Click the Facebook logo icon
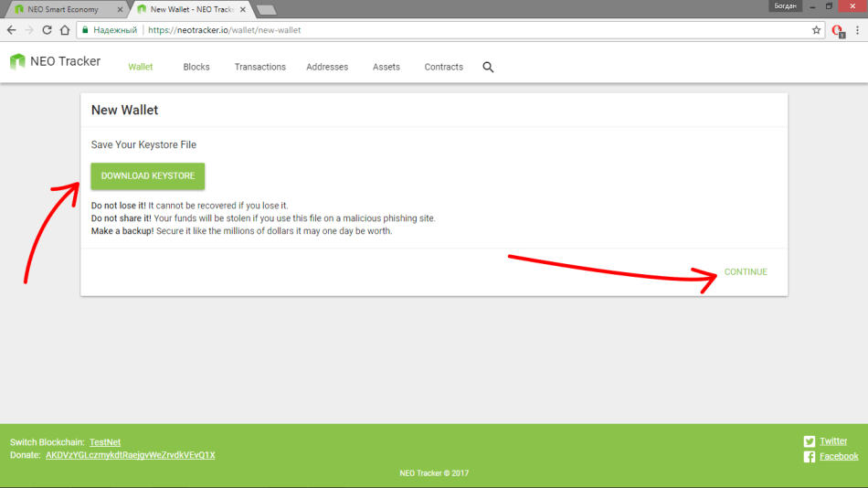The width and height of the screenshot is (868, 488). (810, 456)
